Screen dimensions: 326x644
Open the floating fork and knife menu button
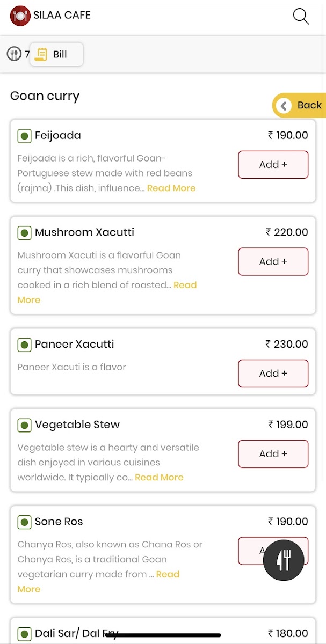pos(284,560)
